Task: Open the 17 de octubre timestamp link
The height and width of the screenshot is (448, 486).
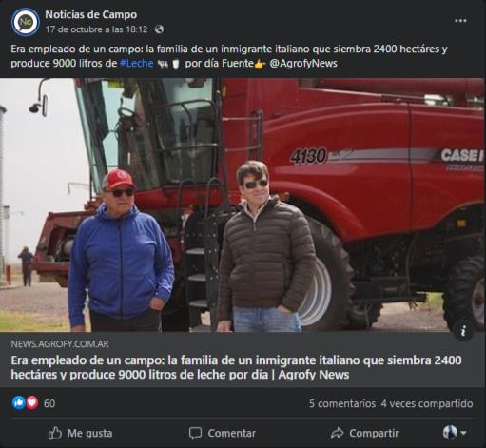Action: (x=96, y=29)
